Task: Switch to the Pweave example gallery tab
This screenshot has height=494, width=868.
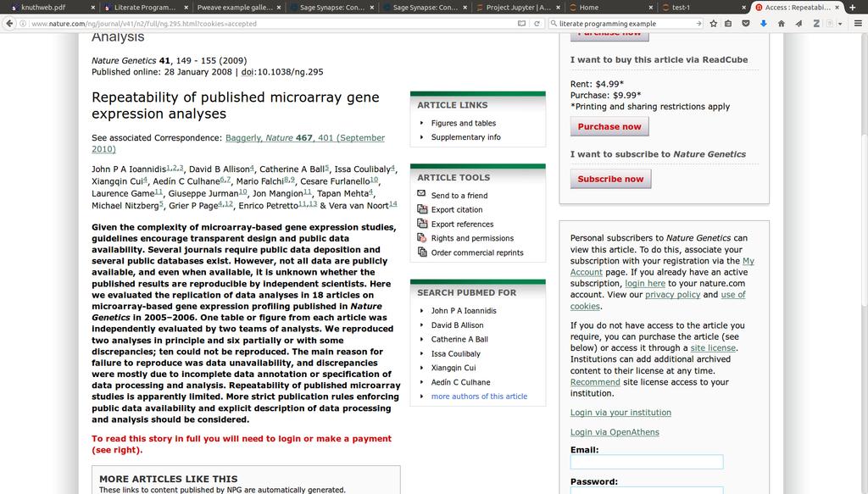Action: click(x=238, y=8)
